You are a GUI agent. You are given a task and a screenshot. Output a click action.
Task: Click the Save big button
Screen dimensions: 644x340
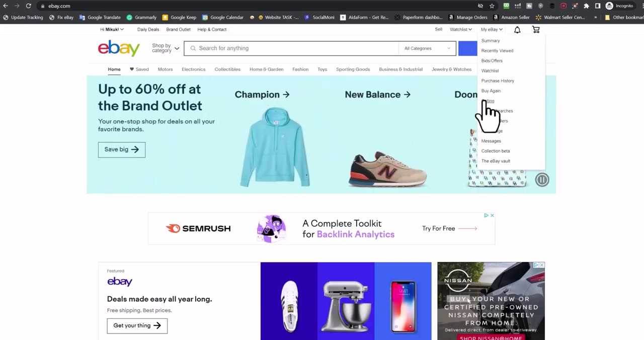(122, 149)
